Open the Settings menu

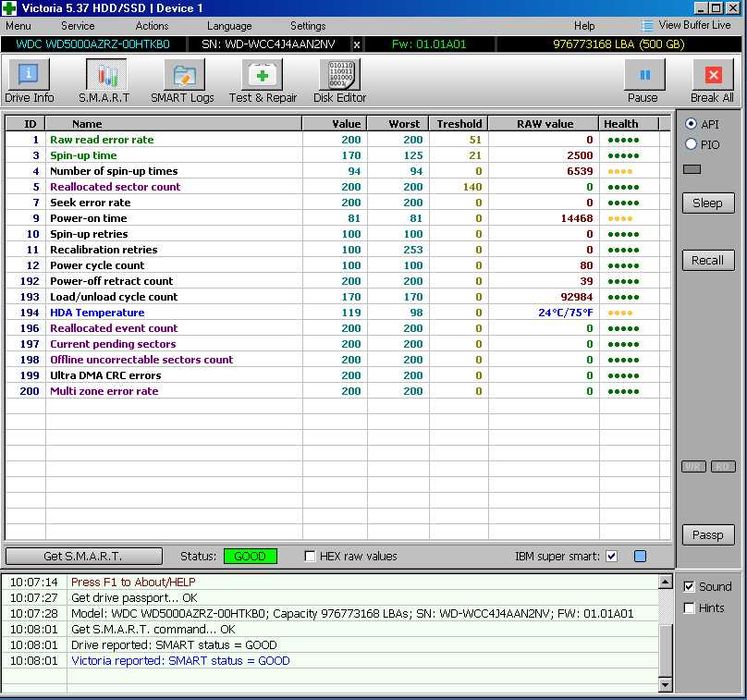coord(308,26)
